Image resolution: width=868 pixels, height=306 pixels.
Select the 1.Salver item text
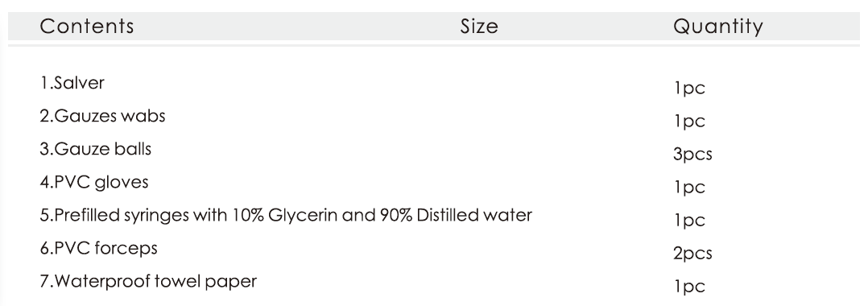tap(72, 83)
